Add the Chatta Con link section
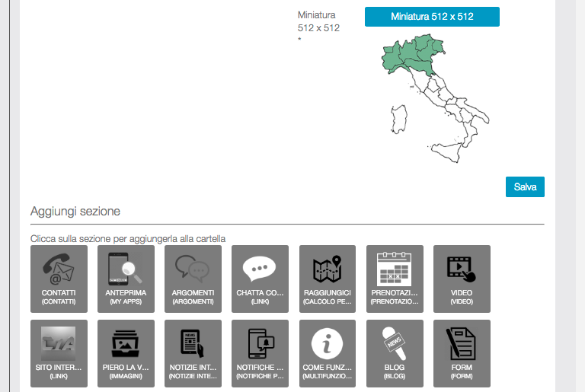Viewport: 585px width, 392px height. coord(260,279)
